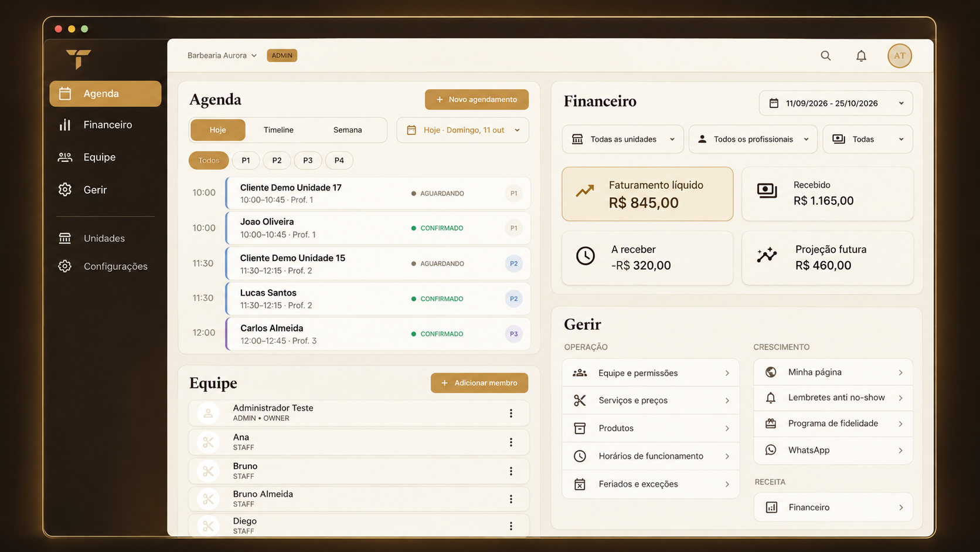Open the Barbearia Aurora unit dropdown
This screenshot has height=552, width=980.
[222, 56]
